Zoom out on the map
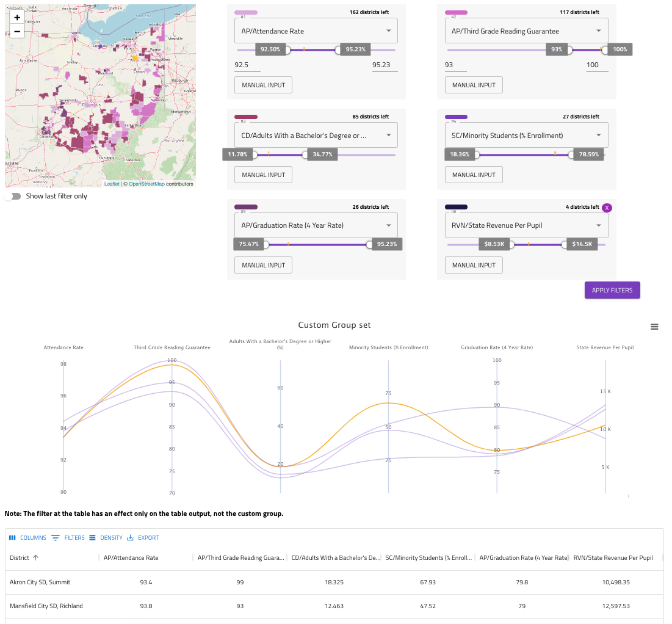 [16, 31]
